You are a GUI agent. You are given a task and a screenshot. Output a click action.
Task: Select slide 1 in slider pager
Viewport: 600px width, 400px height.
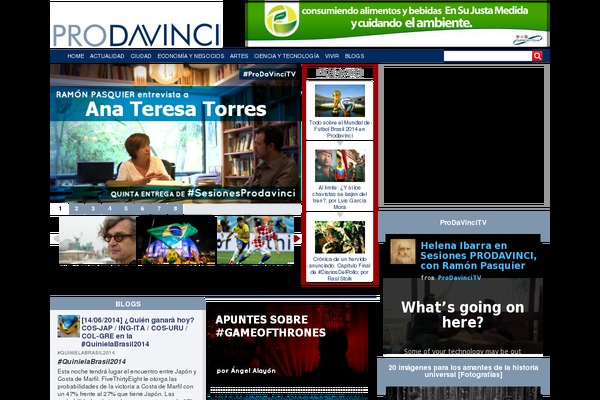pyautogui.click(x=60, y=209)
